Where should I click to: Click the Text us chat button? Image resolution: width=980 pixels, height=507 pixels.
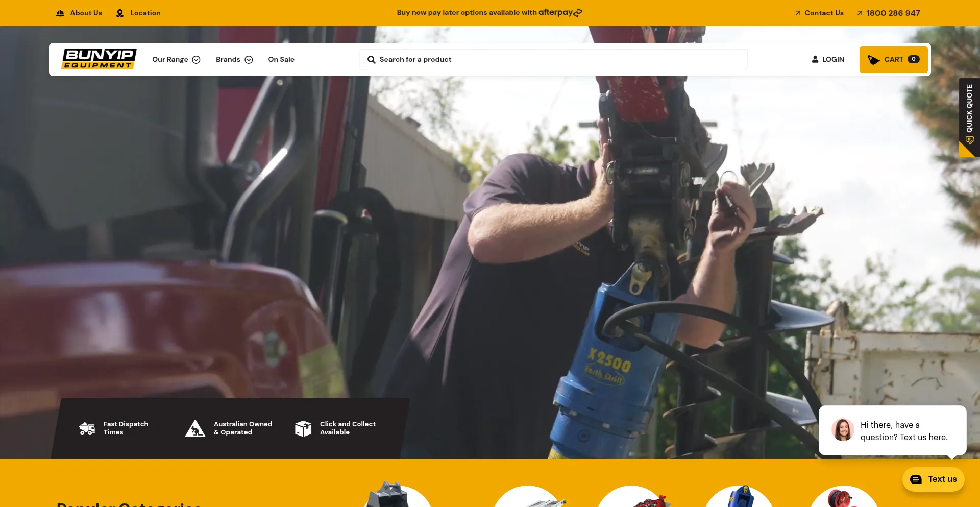[x=933, y=479]
